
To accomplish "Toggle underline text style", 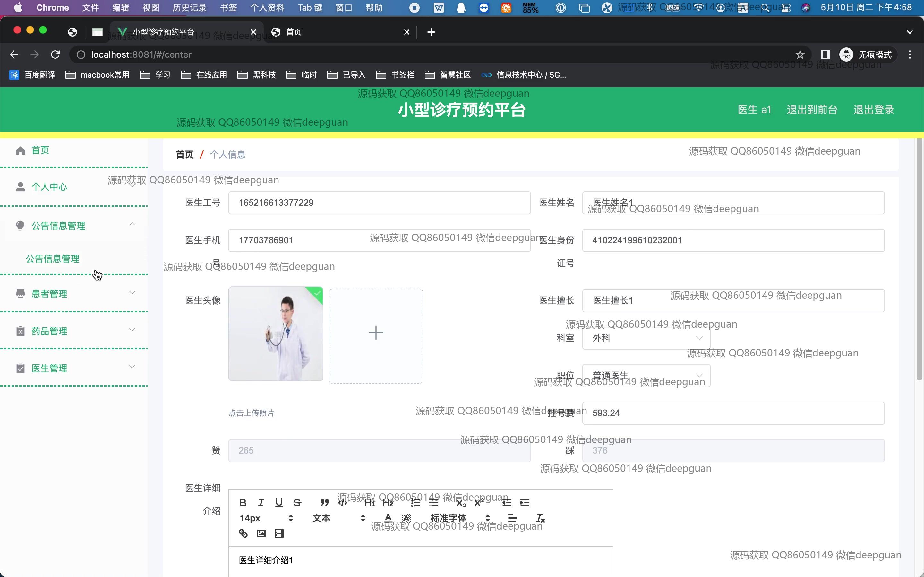I will click(x=279, y=503).
